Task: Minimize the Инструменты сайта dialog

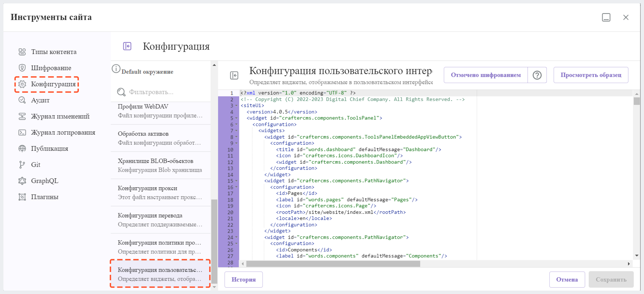Action: 606,17
